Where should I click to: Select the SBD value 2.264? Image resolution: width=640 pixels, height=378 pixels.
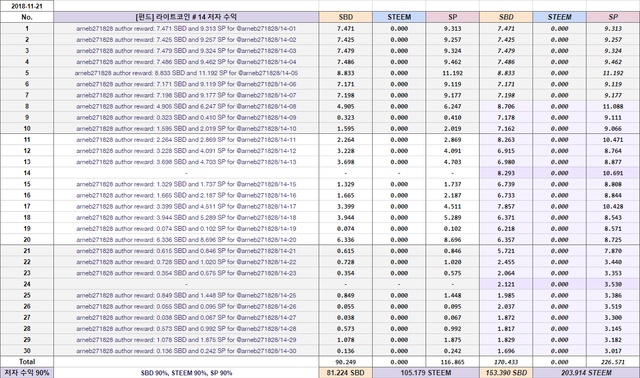pos(346,140)
